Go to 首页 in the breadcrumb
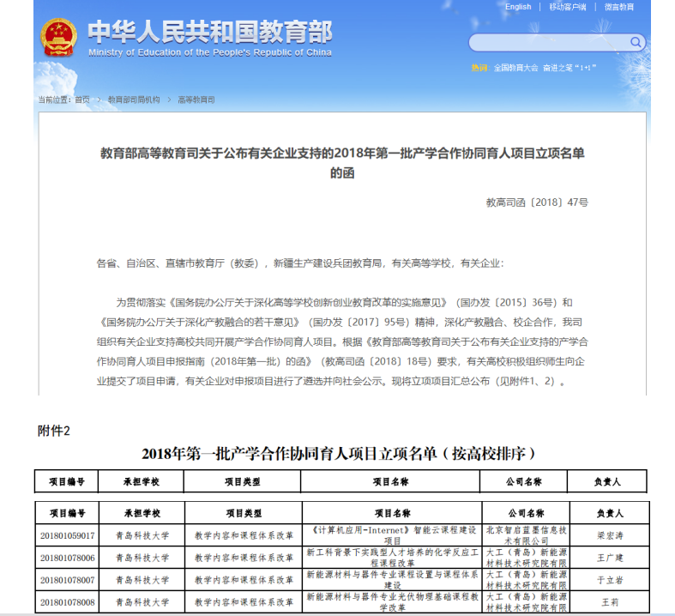The height and width of the screenshot is (616, 675). point(81,100)
